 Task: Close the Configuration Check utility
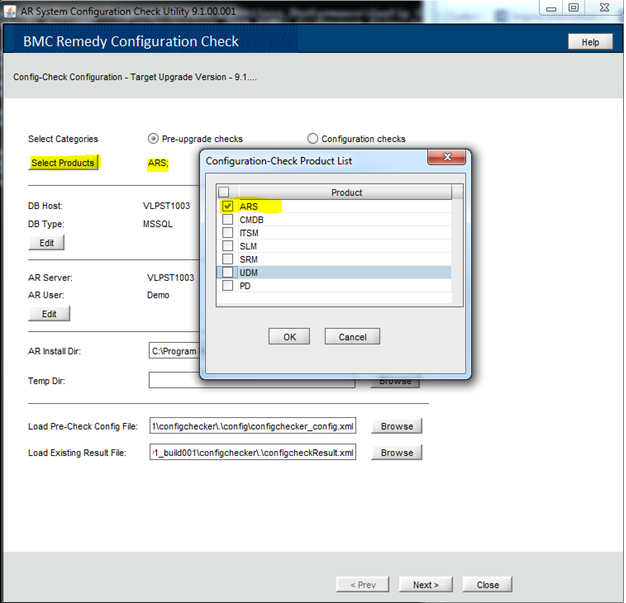pyautogui.click(x=487, y=585)
